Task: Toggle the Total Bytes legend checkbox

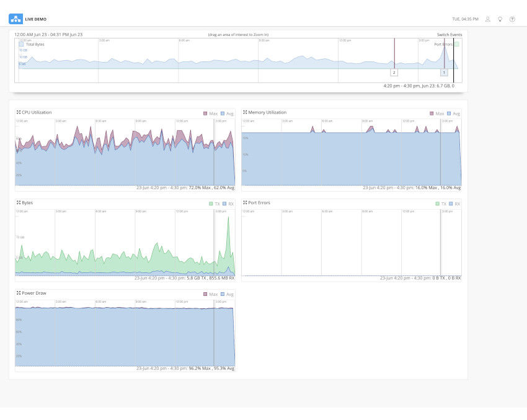Action: point(21,44)
